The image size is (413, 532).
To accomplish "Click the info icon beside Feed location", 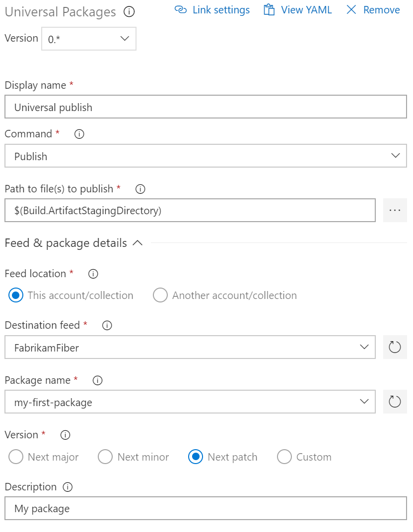I will click(x=92, y=274).
